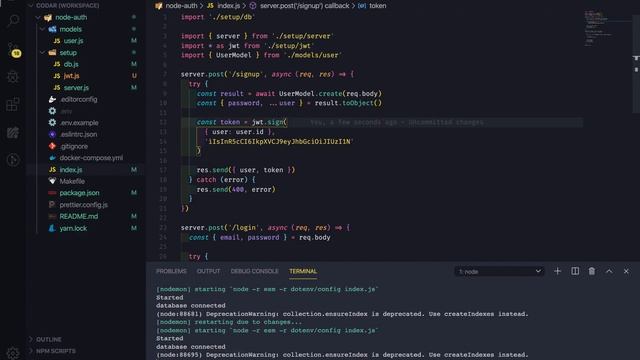Click node-auth breadcrumb segment
Image resolution: width=640 pixels, height=360 pixels.
point(181,6)
